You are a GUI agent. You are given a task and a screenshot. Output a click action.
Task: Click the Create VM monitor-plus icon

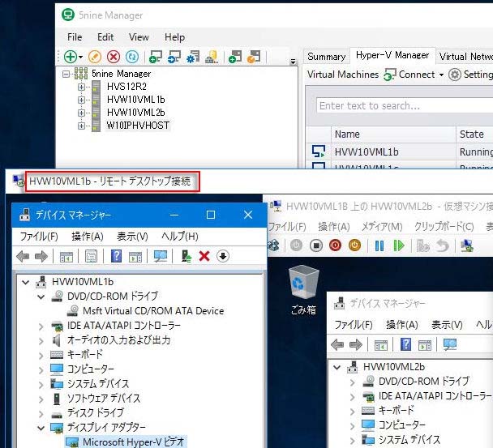[156, 57]
